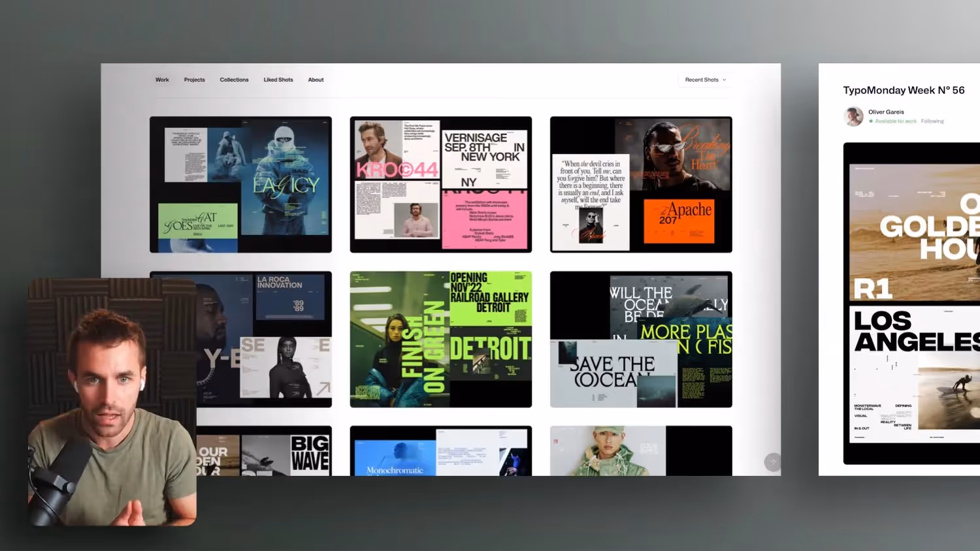Open the Apache 207 shot thumbnail
Screen dimensions: 980x551
[641, 185]
